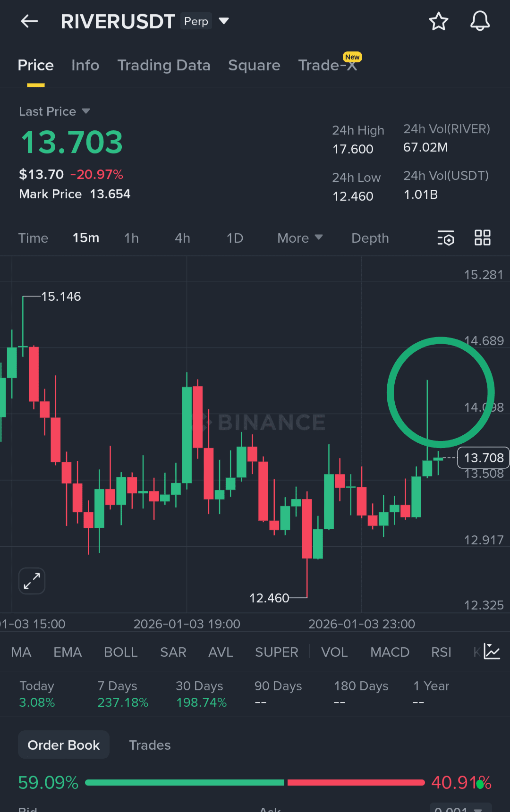Tap the 12.460 low marker on chart
This screenshot has height=812, width=510.
pyautogui.click(x=269, y=598)
